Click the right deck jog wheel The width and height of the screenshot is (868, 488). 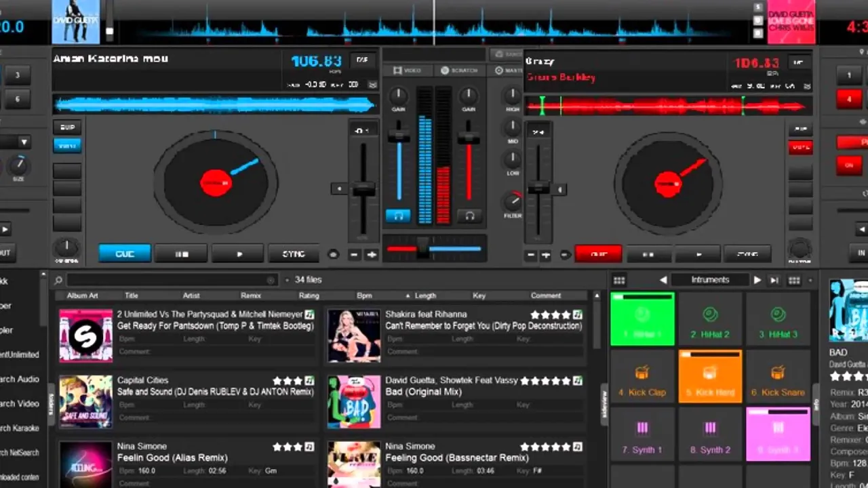pos(668,184)
